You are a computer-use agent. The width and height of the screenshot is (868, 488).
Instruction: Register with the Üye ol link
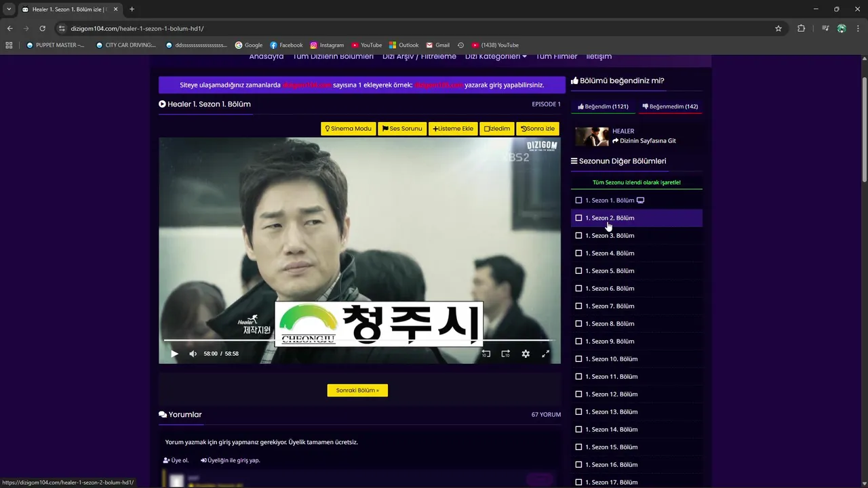point(176,460)
